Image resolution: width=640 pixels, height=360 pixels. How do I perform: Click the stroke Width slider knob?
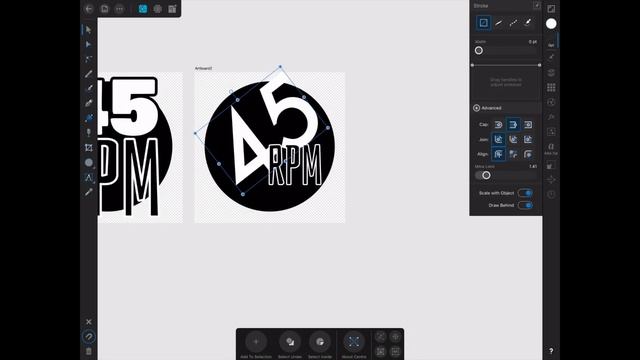tap(479, 51)
